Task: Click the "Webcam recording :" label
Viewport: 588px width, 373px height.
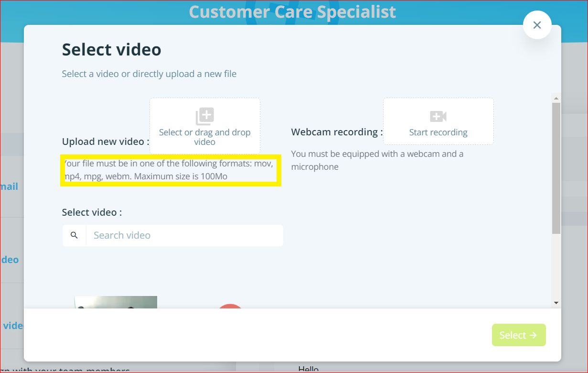Action: pos(337,132)
